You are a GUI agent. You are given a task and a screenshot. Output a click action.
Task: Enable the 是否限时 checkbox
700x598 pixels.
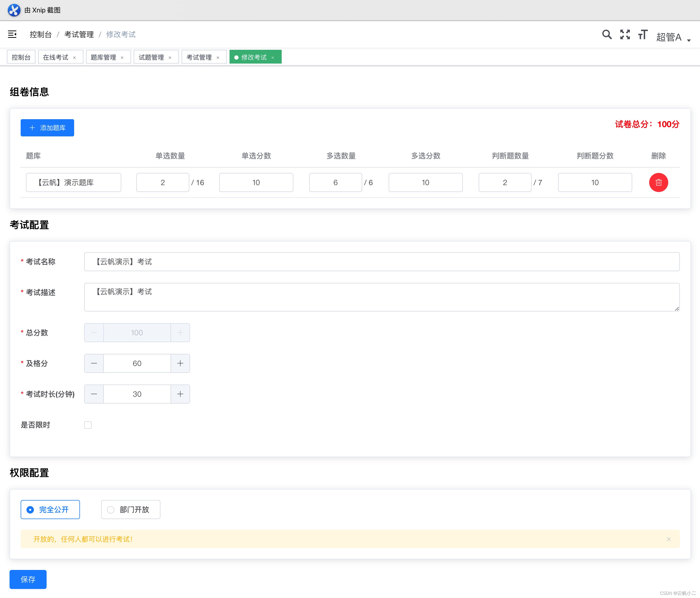pyautogui.click(x=88, y=425)
